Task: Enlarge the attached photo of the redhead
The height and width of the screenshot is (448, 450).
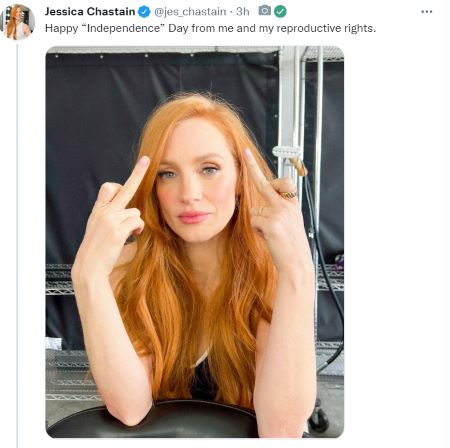Action: (x=195, y=242)
